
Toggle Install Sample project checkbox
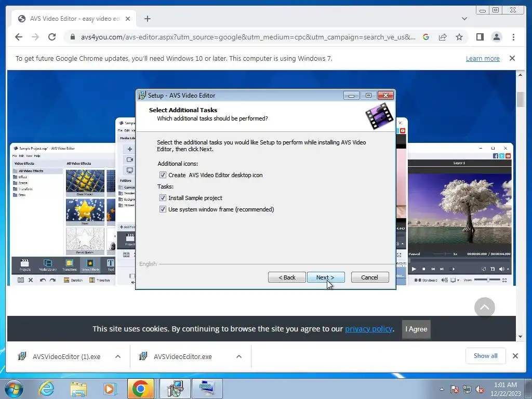click(163, 198)
